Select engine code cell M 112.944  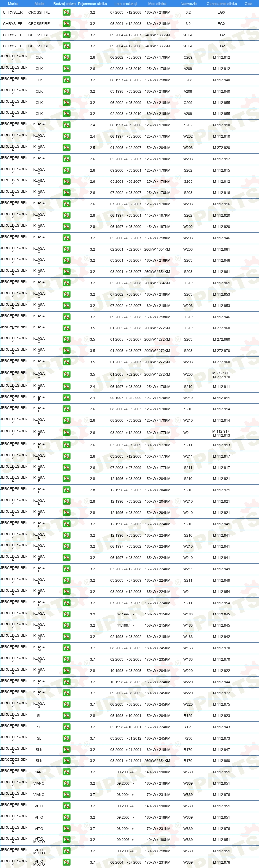pyautogui.click(x=221, y=682)
